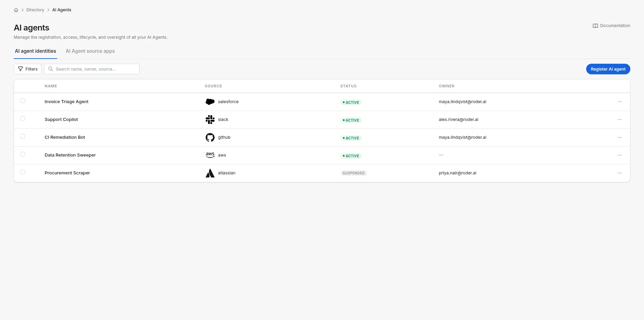Click the magnifier search icon

click(51, 69)
